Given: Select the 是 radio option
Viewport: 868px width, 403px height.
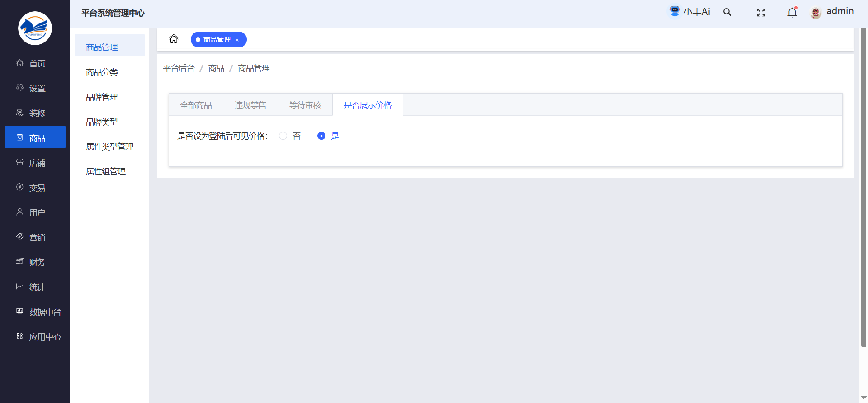Looking at the screenshot, I should (321, 136).
